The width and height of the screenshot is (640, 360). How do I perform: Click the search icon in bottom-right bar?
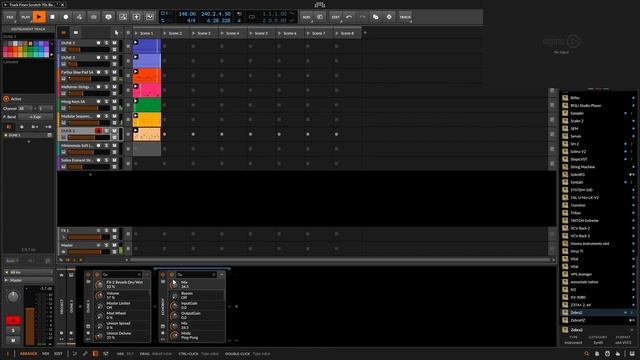point(587,354)
